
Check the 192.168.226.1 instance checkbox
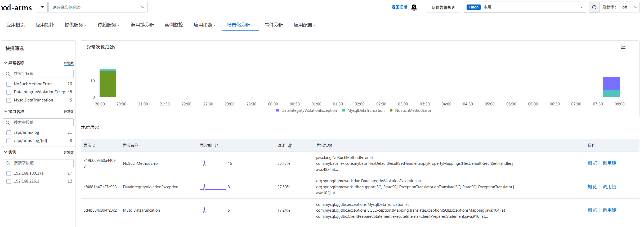[9, 181]
